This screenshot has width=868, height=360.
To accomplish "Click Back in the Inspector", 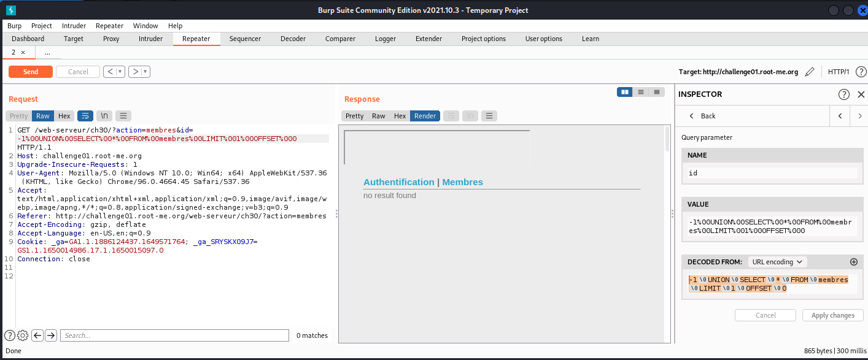I will 703,116.
